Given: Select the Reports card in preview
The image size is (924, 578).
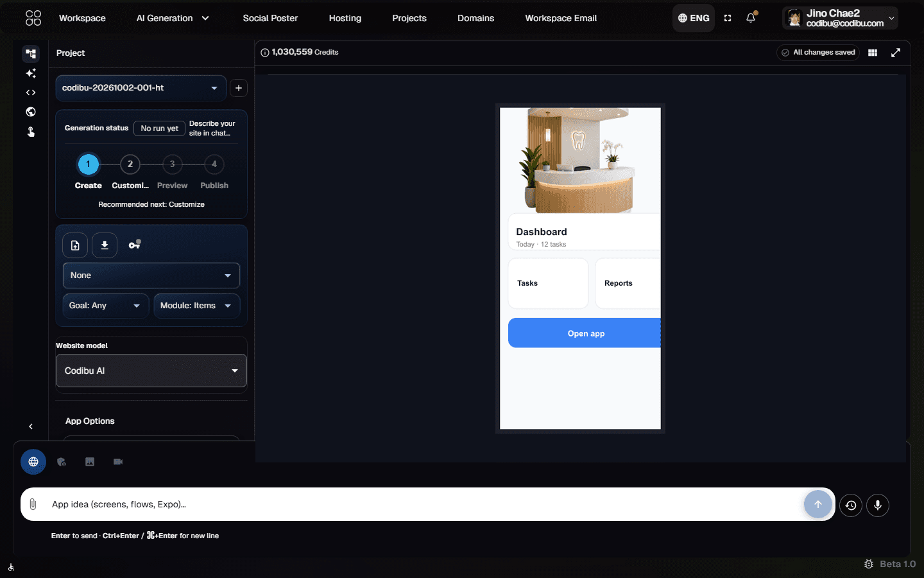Looking at the screenshot, I should point(628,283).
